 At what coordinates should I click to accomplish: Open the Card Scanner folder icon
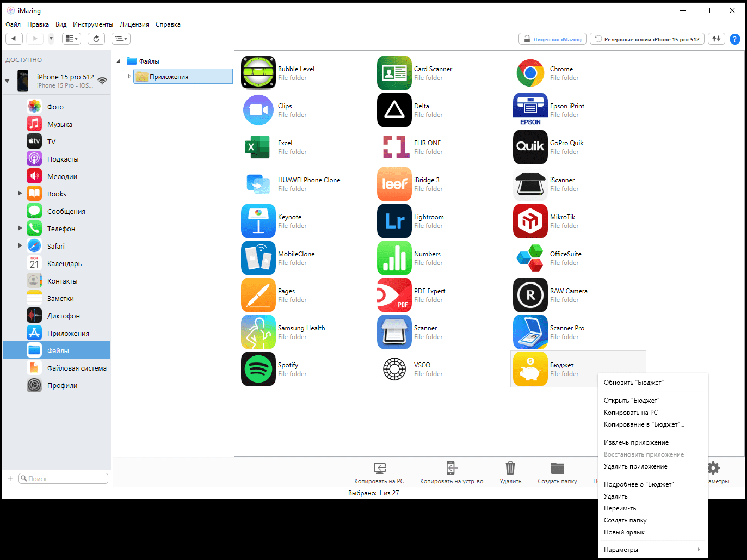tap(394, 73)
